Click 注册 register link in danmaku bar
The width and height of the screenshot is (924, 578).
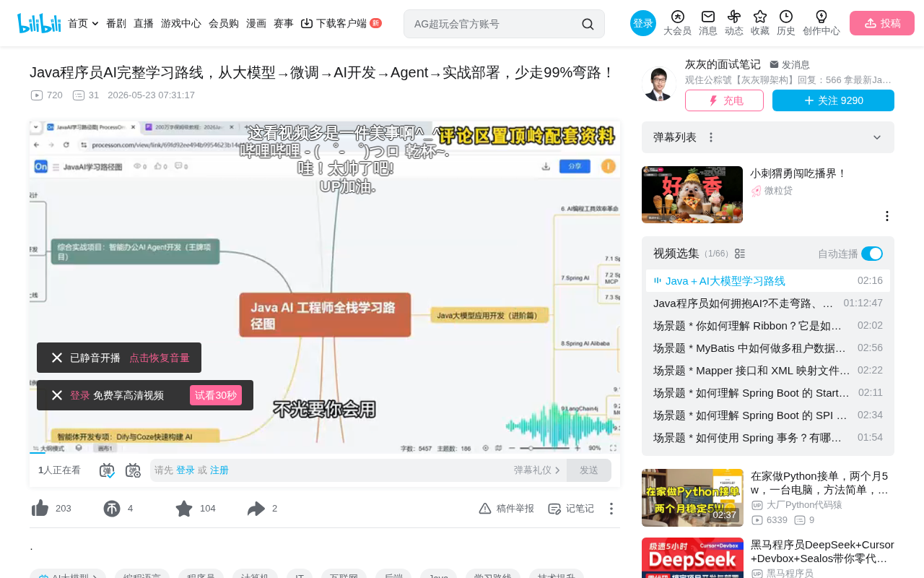[219, 470]
